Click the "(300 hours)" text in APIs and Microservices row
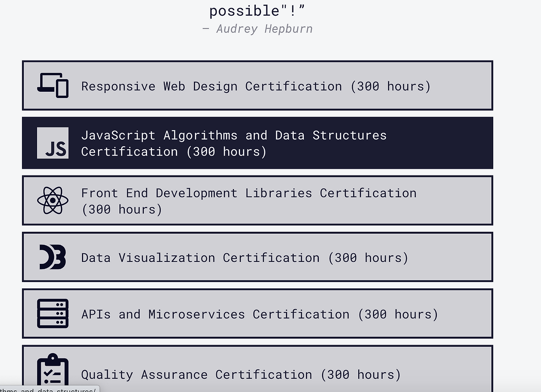 point(398,314)
